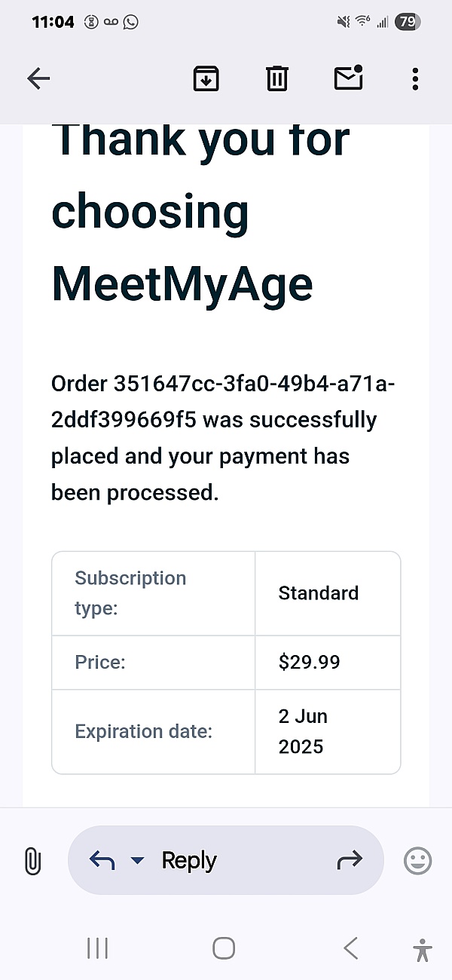
Task: Mark the email as unread
Action: 348,78
